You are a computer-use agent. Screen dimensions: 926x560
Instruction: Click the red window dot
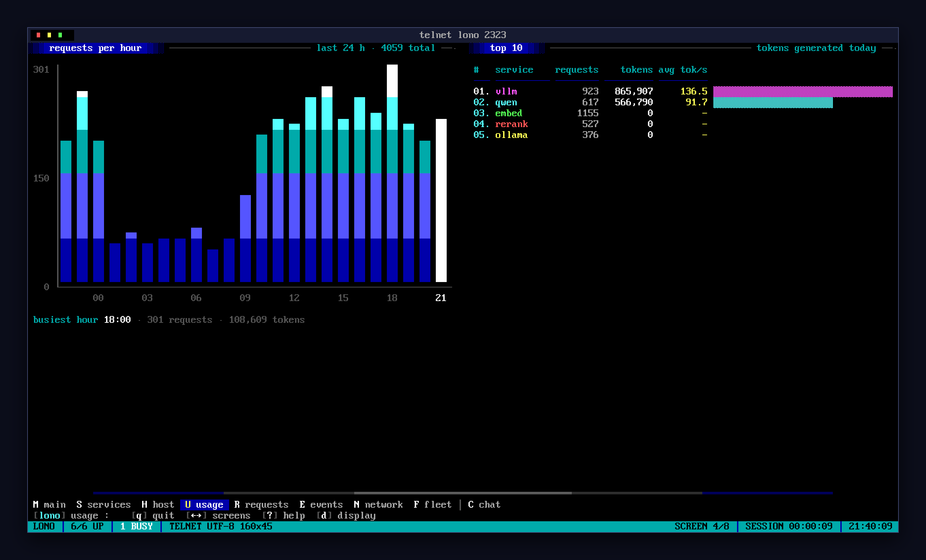coord(38,35)
